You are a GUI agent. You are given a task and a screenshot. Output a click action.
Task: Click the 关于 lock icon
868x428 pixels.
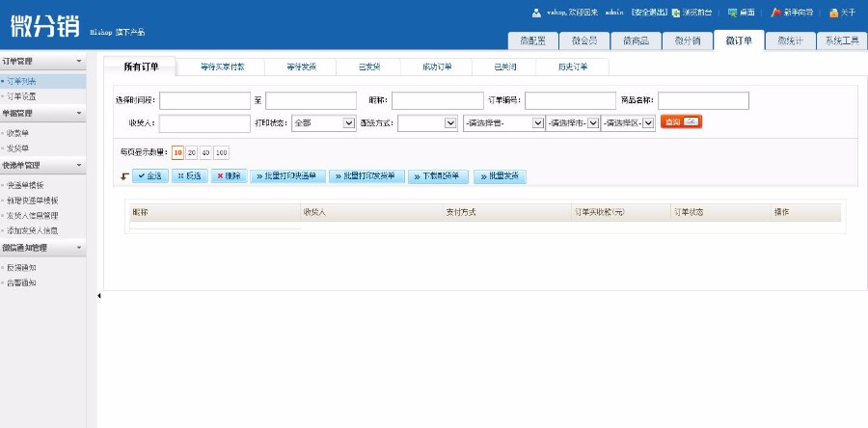[833, 13]
